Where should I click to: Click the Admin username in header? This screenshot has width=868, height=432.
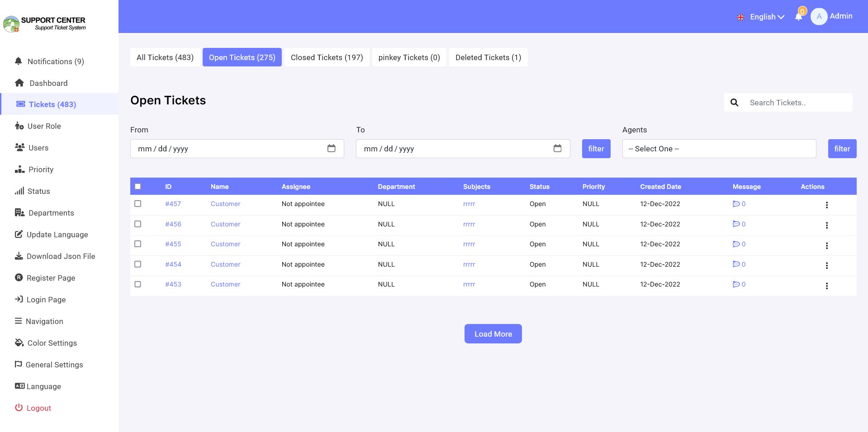tap(841, 16)
